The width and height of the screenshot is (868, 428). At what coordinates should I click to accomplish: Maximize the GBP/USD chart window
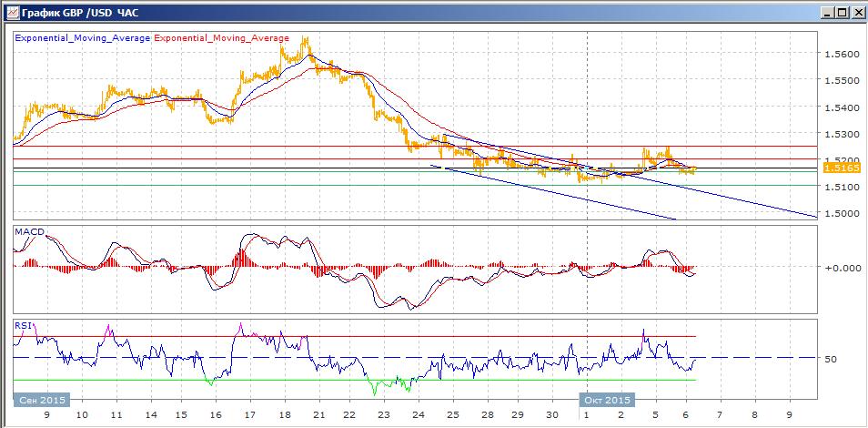pyautogui.click(x=842, y=12)
